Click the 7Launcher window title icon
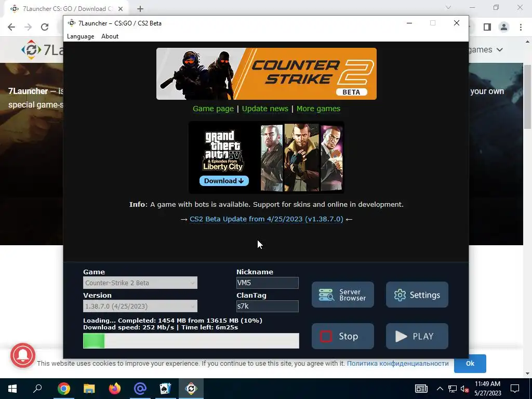Image resolution: width=532 pixels, height=399 pixels. pyautogui.click(x=71, y=23)
